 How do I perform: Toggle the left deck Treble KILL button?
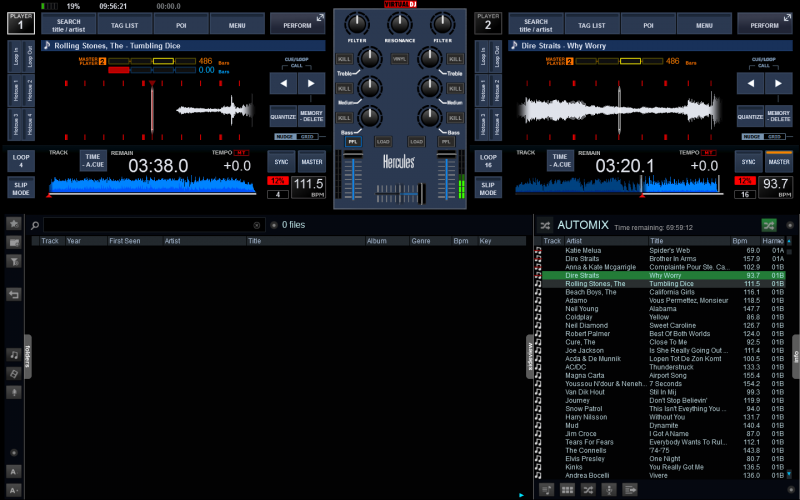point(344,59)
